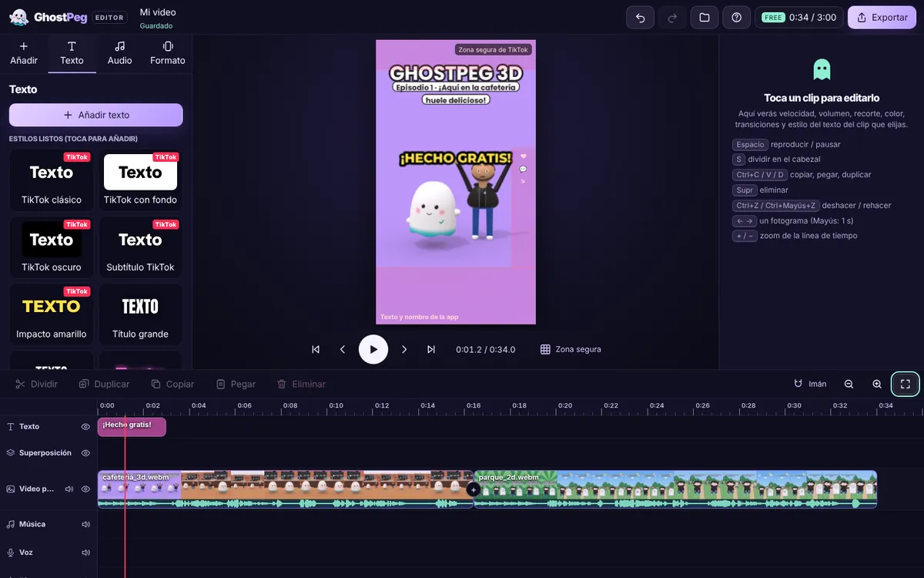Image resolution: width=924 pixels, height=578 pixels.
Task: Click Copiar in the timeline toolbar
Action: click(172, 384)
